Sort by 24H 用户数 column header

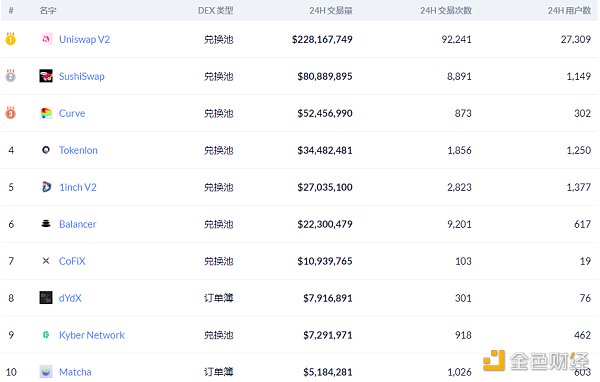click(569, 11)
